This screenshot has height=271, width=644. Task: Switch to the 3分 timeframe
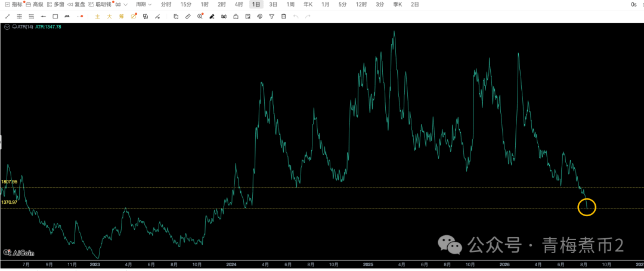(x=380, y=5)
